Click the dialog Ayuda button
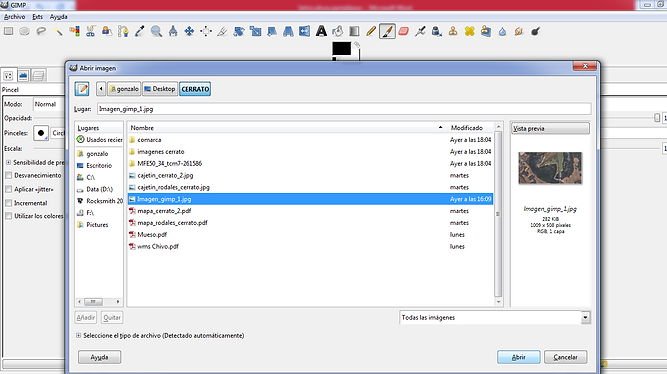 click(99, 357)
